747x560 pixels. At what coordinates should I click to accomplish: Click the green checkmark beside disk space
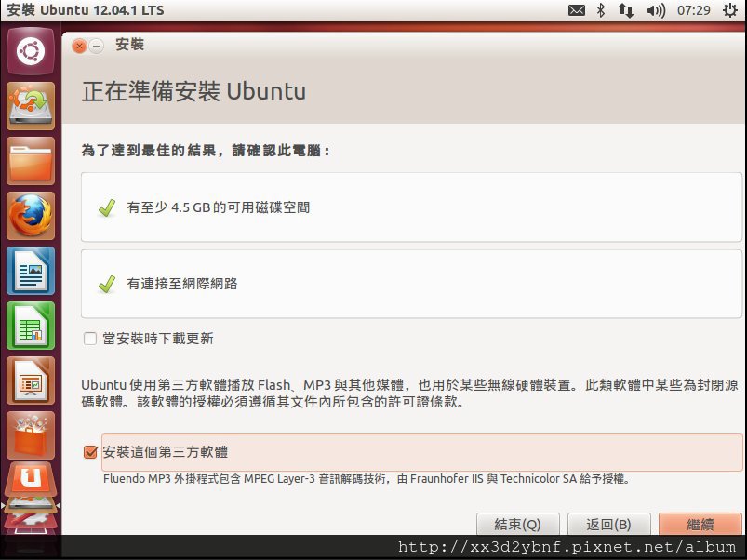pos(107,207)
